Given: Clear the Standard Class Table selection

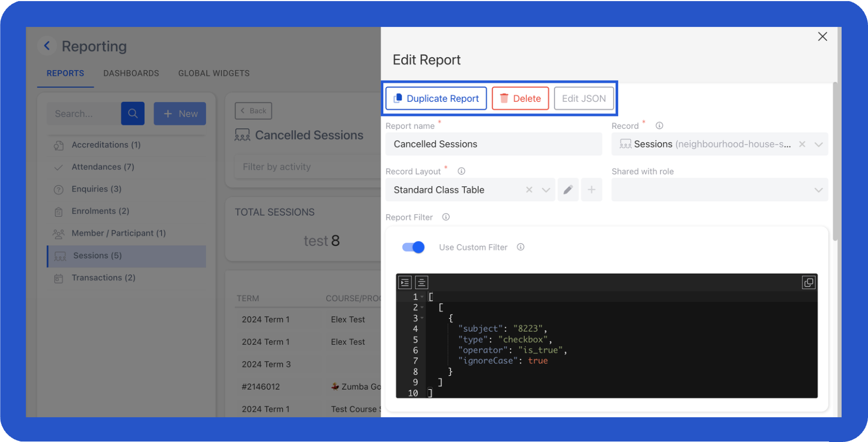Looking at the screenshot, I should (529, 190).
